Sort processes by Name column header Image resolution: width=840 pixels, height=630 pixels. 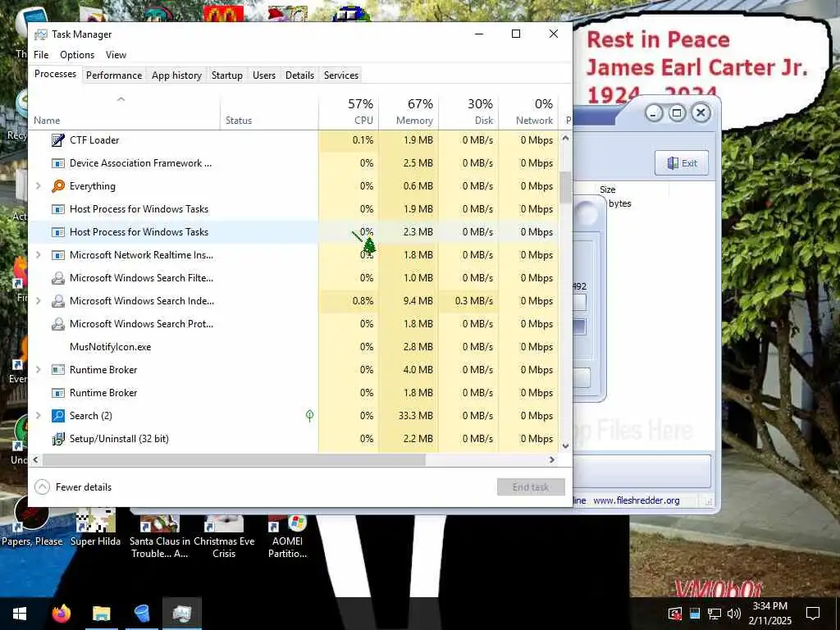[125, 112]
